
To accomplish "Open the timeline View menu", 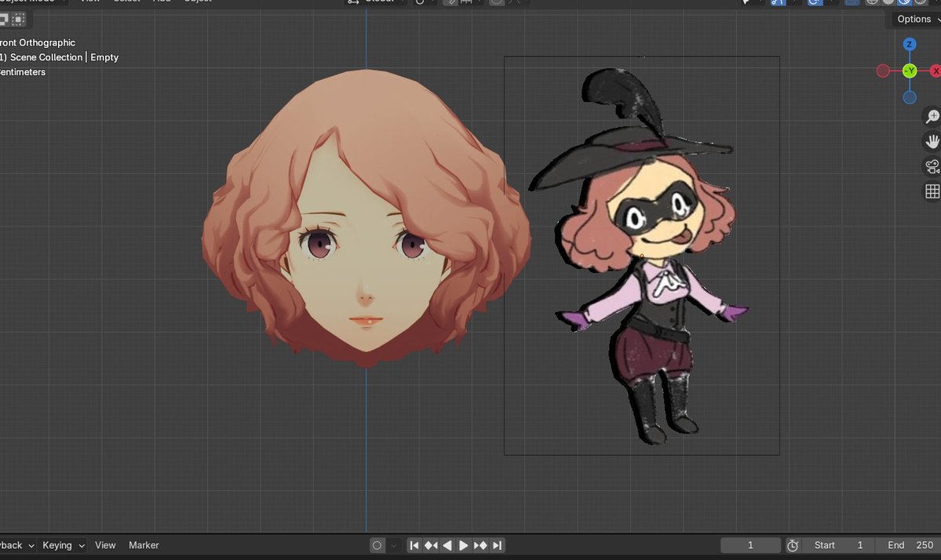I will (105, 545).
